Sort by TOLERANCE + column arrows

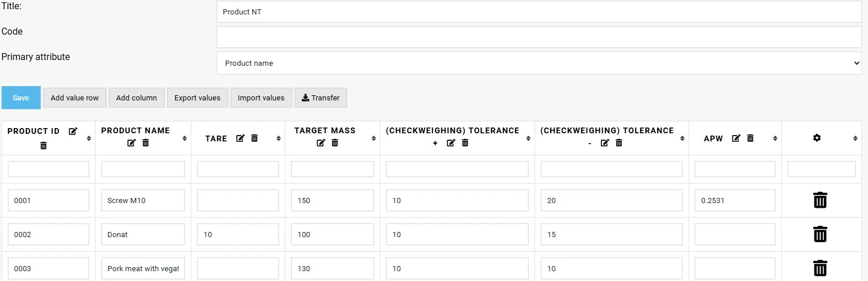click(528, 138)
